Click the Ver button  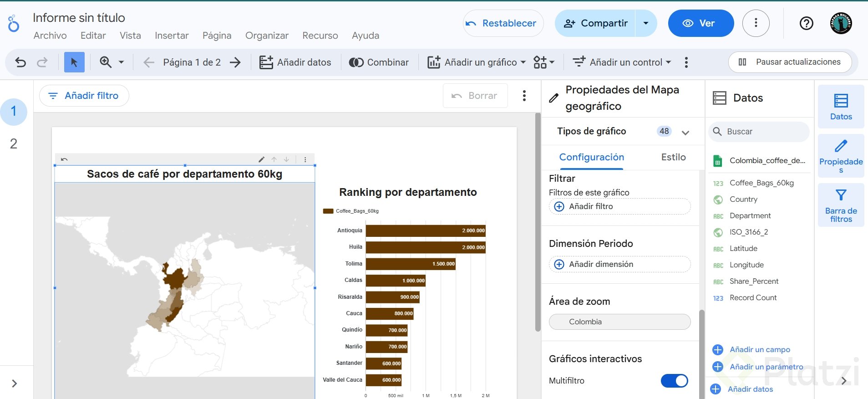(700, 23)
